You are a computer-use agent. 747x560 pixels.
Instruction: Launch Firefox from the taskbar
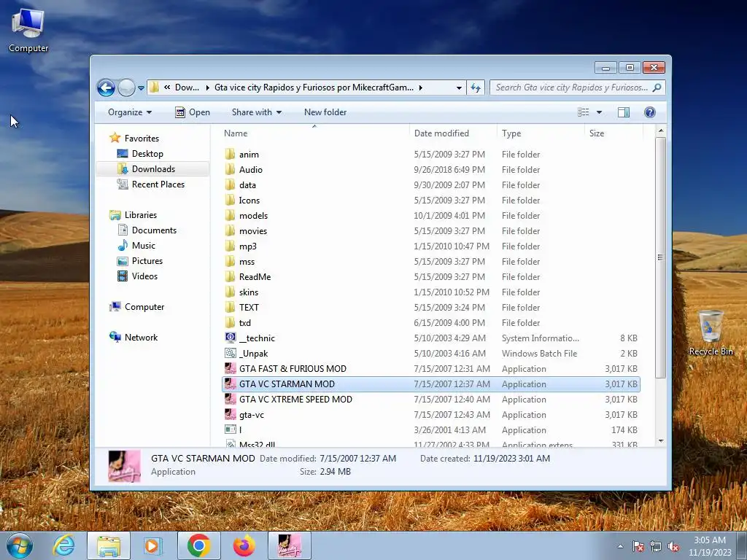(244, 545)
